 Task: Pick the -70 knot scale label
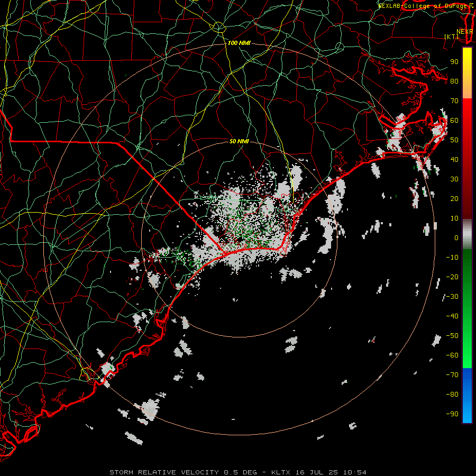tap(452, 375)
